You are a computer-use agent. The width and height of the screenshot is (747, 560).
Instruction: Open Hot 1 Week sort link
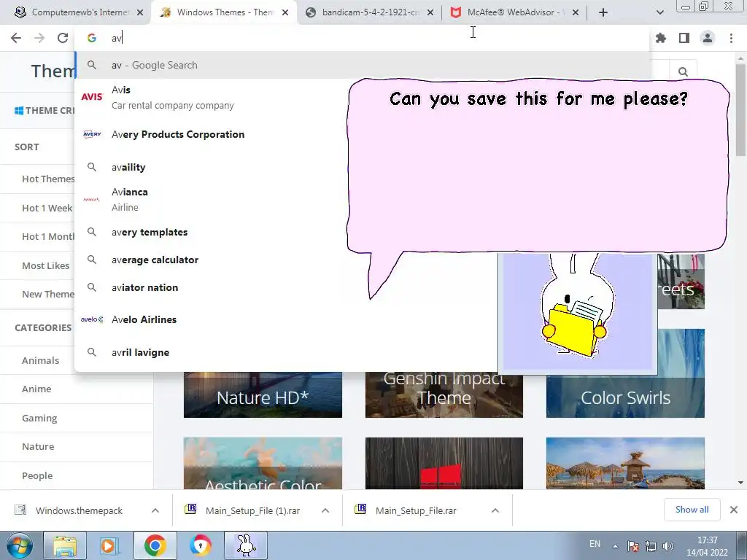point(47,208)
